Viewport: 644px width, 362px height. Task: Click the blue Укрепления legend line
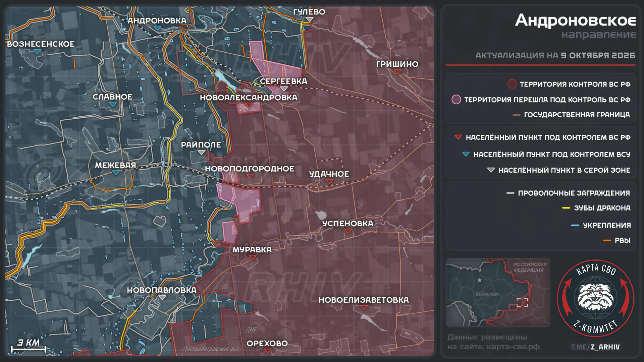click(x=575, y=226)
